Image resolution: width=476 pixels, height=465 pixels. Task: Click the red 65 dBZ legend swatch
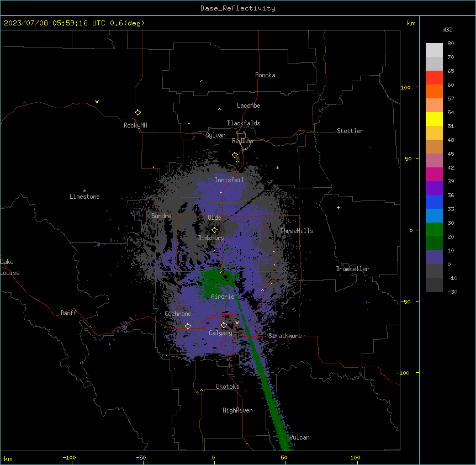[434, 77]
